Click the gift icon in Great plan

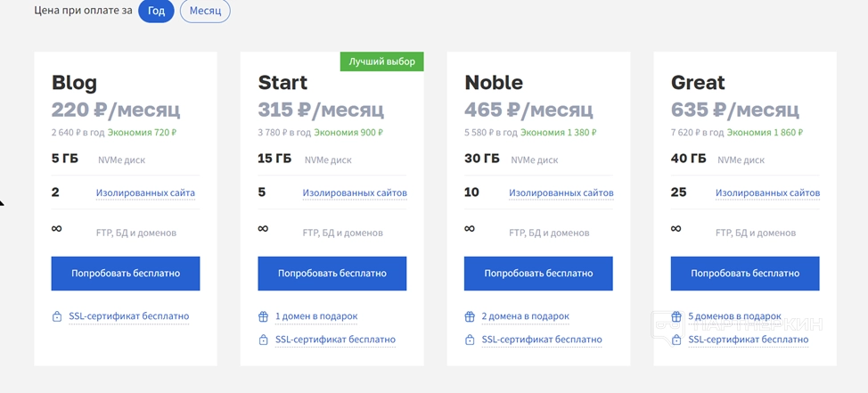[x=676, y=316]
